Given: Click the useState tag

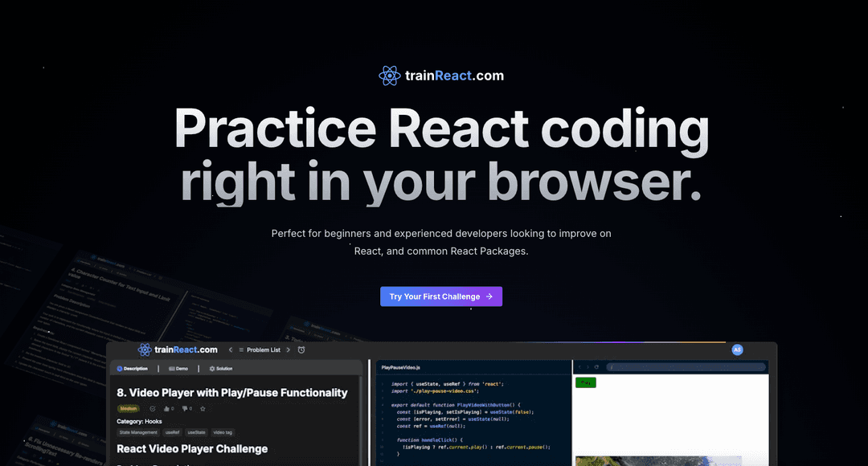Looking at the screenshot, I should [x=197, y=432].
